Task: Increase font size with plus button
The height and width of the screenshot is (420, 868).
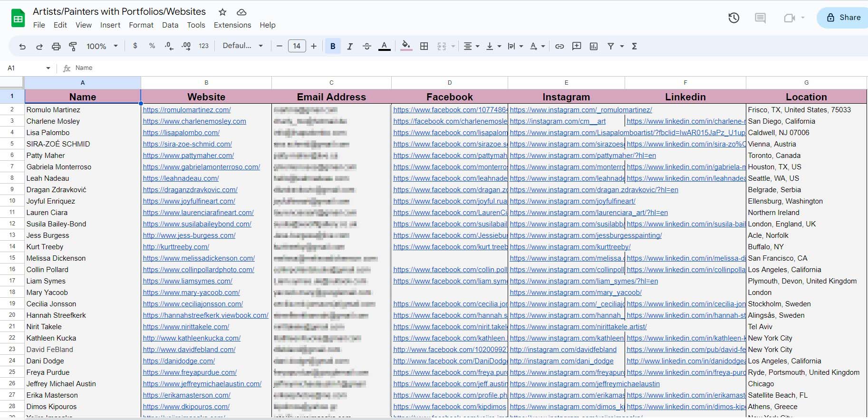Action: (314, 46)
